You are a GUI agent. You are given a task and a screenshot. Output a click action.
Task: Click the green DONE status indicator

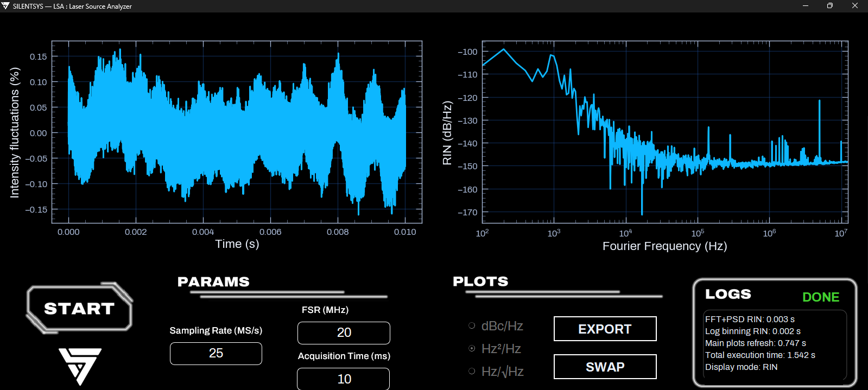821,297
